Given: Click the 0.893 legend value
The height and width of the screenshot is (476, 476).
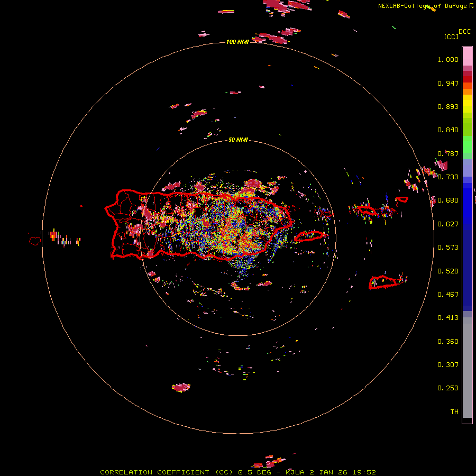Looking at the screenshot, I should (x=448, y=106).
